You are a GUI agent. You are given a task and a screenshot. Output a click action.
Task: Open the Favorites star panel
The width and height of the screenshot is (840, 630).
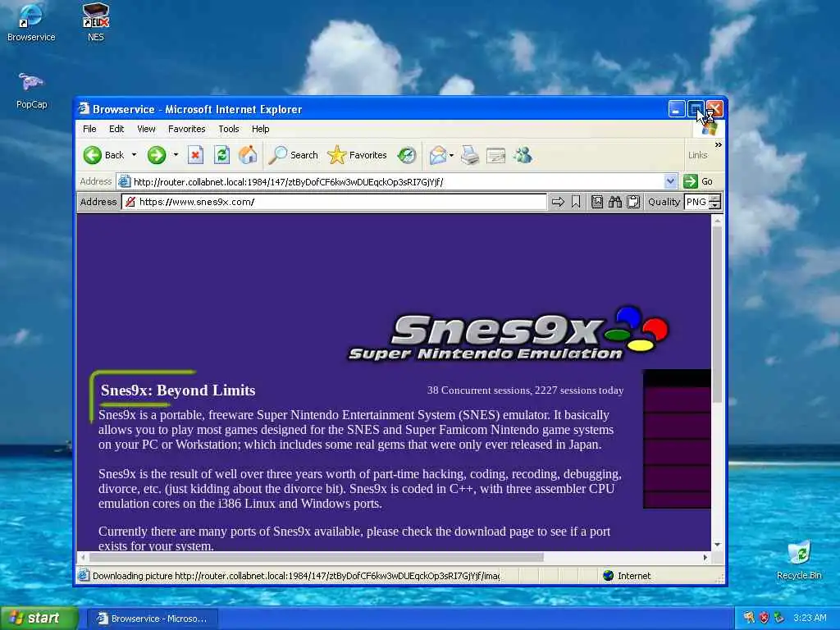pos(357,155)
